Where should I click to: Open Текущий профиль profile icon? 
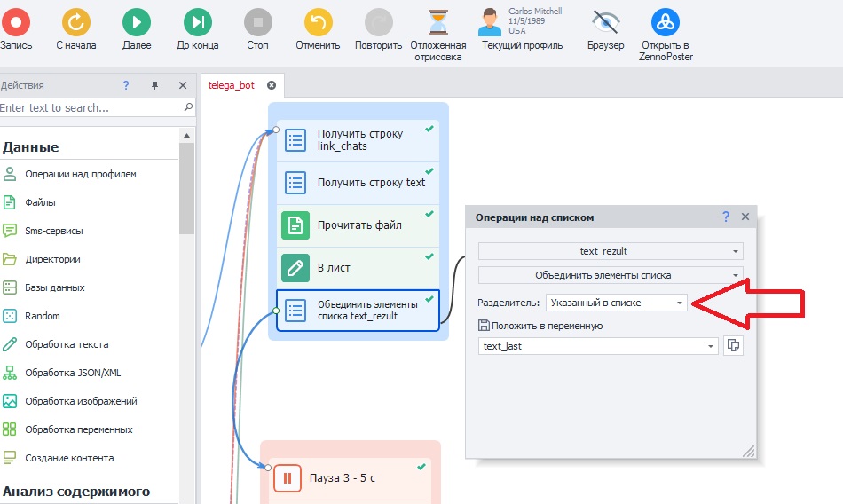click(489, 22)
